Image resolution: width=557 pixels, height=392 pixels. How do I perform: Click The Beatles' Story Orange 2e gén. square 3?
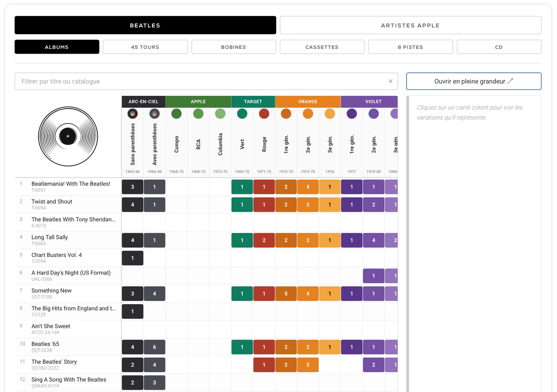coord(308,365)
